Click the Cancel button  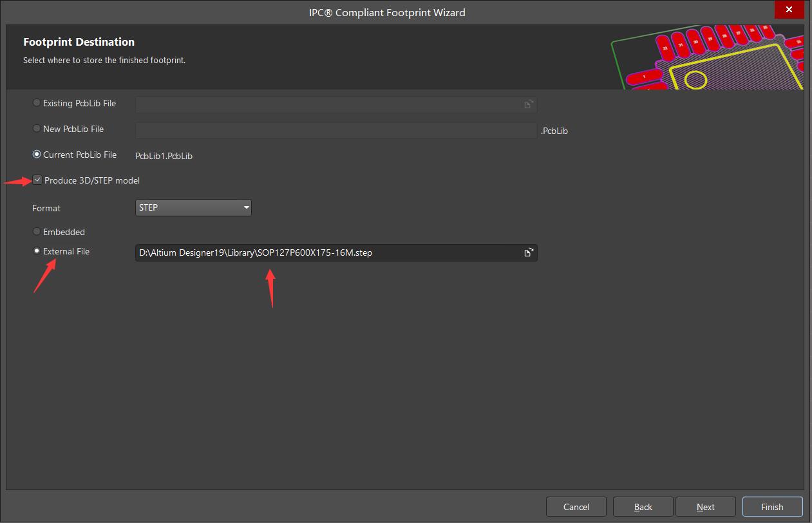point(576,507)
